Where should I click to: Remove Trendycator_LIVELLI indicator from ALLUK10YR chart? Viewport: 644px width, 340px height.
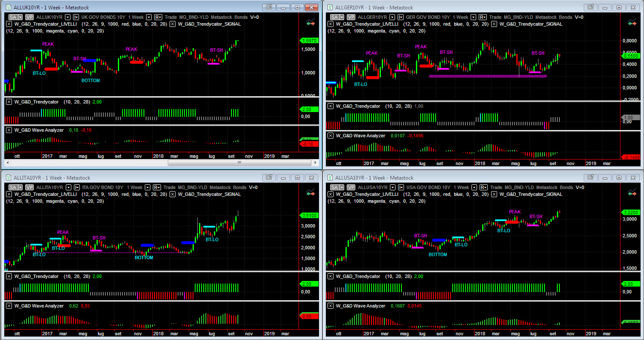[x=9, y=24]
